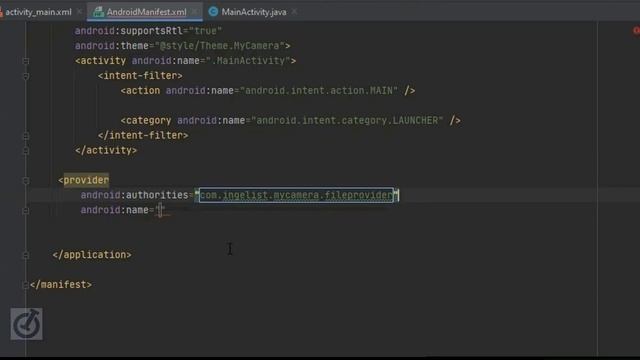Viewport: 640px width, 360px height.
Task: Click the "true" value of supportsRtl
Action: (x=205, y=31)
